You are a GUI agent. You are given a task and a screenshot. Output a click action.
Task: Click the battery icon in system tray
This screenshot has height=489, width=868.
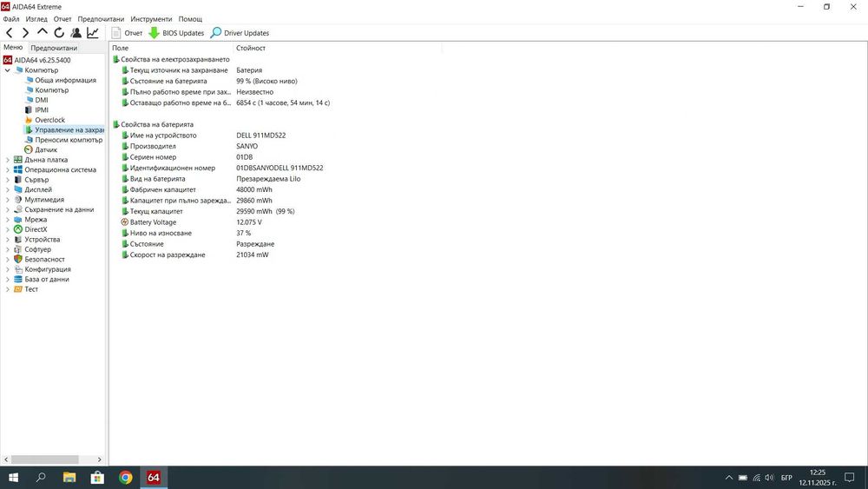point(743,478)
